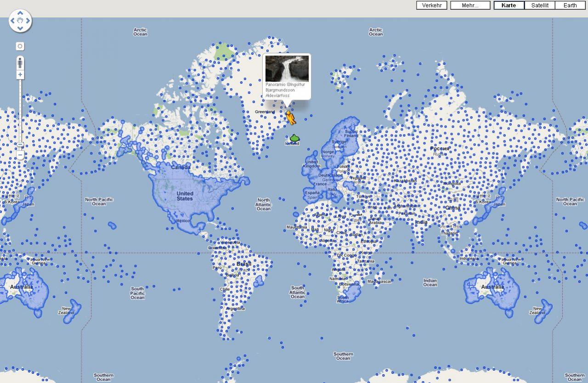Click the Greenland label
The width and height of the screenshot is (588, 383).
(265, 112)
